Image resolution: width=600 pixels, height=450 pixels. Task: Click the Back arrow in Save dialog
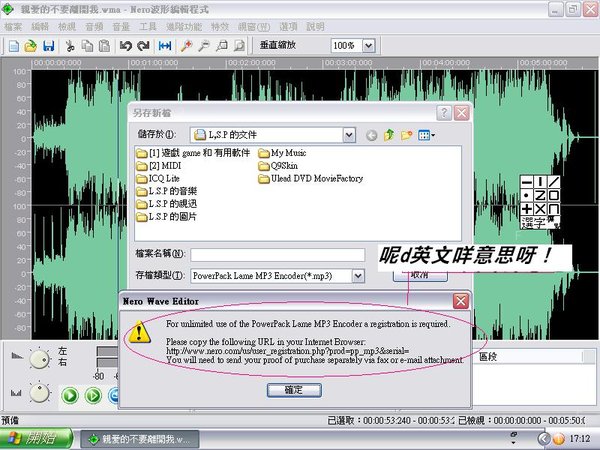point(371,135)
